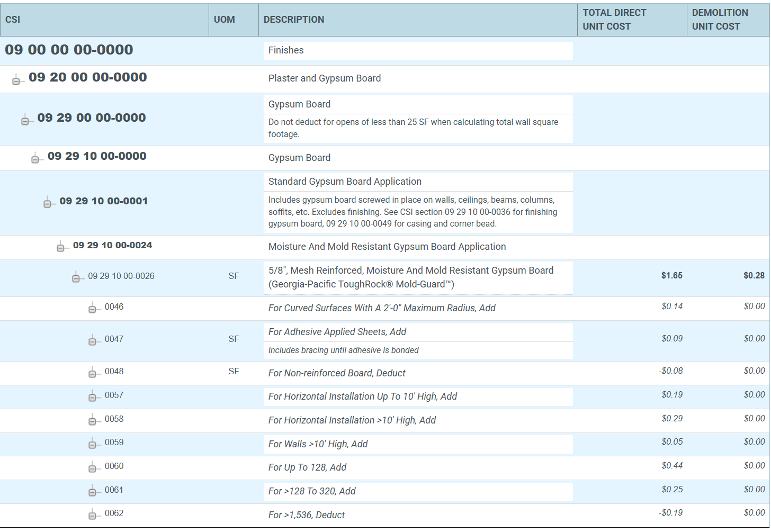Collapse the 09 29 10 00-0001 node
The image size is (771, 532).
point(47,204)
